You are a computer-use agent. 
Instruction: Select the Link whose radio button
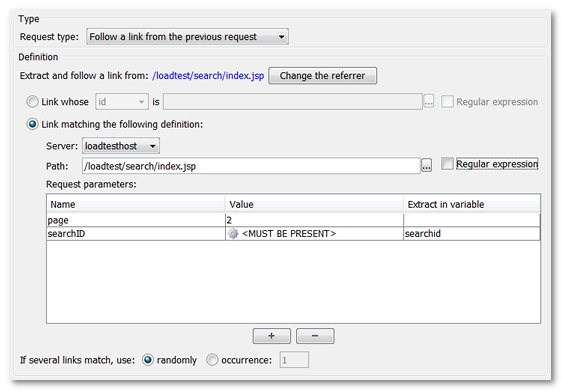click(32, 102)
